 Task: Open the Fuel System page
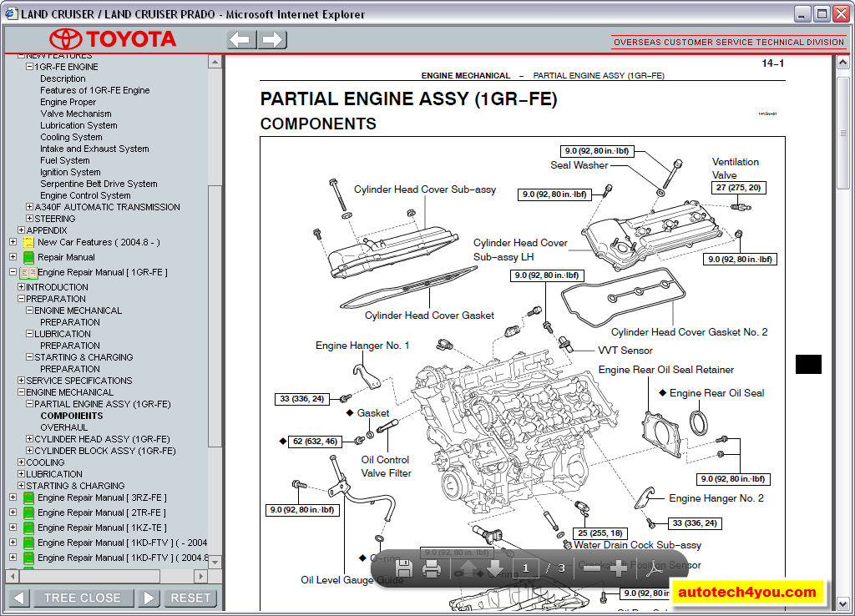pos(65,161)
